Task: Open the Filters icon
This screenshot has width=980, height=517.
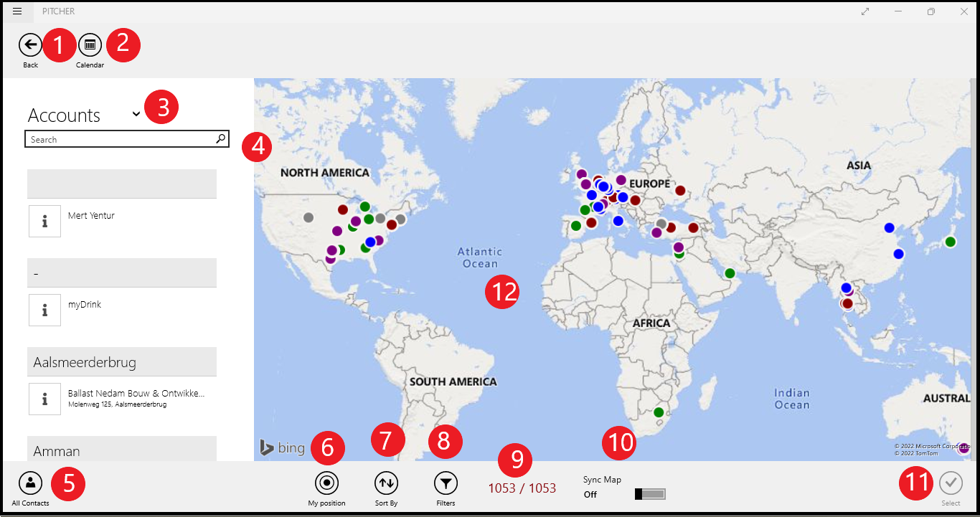Action: [445, 484]
